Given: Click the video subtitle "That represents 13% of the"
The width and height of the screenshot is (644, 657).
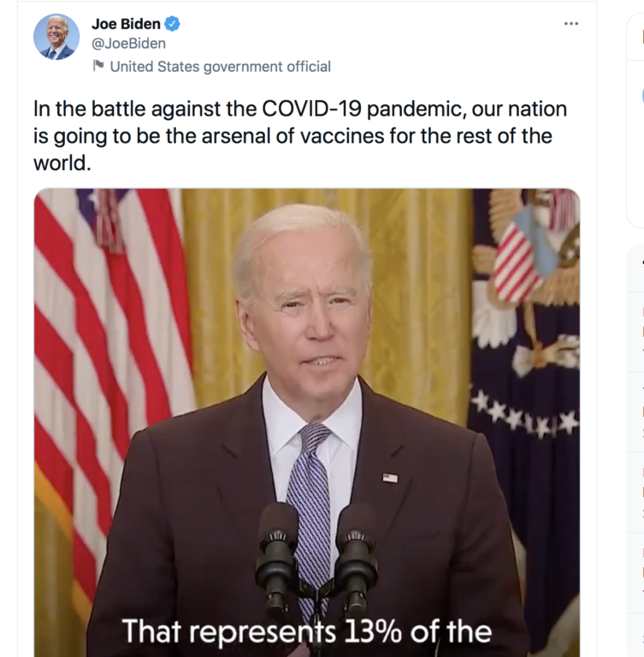Looking at the screenshot, I should pos(306,631).
